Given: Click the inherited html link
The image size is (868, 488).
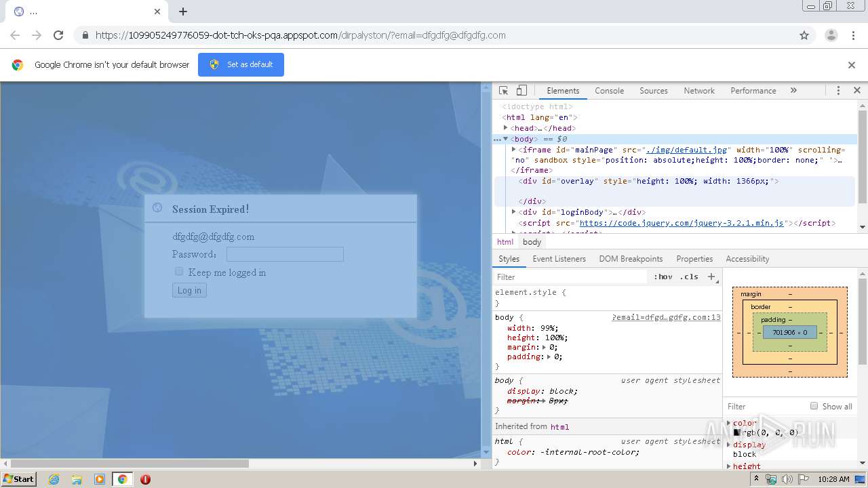Looking at the screenshot, I should tap(559, 427).
